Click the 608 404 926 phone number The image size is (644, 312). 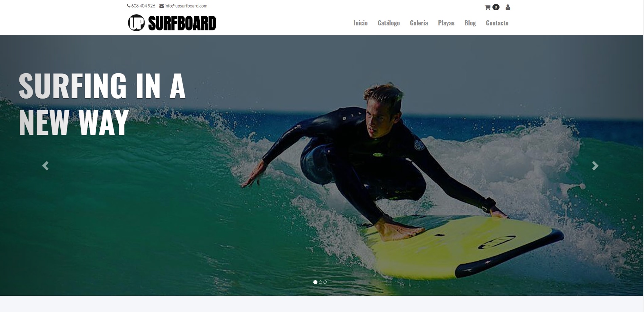coord(143,6)
